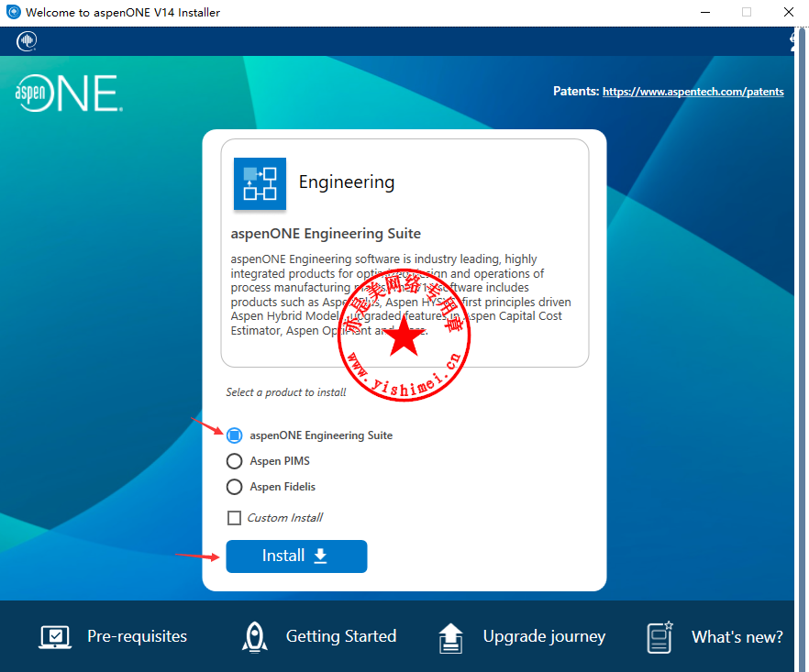Click the aspenONE sound-wave icon in the top bar
809x672 pixels.
27,41
